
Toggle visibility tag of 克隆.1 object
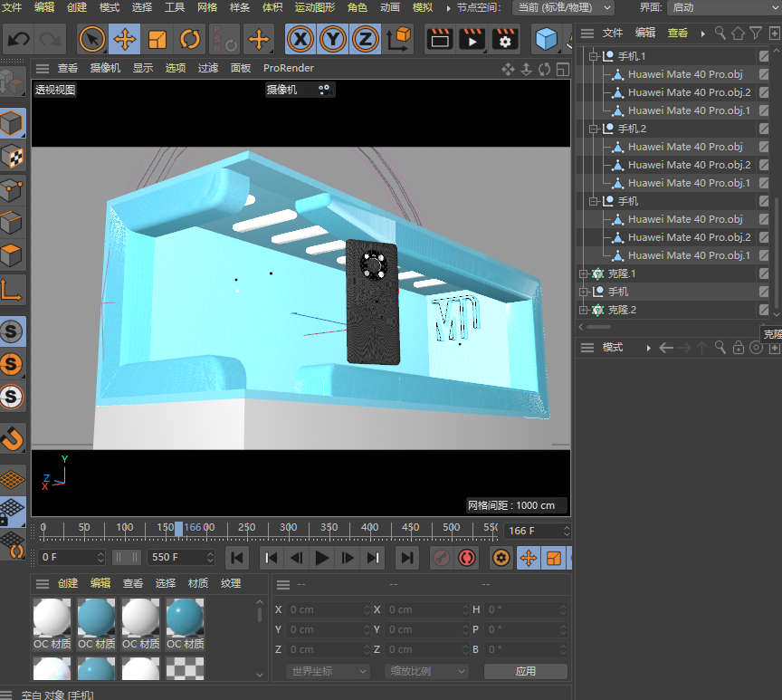pos(764,273)
